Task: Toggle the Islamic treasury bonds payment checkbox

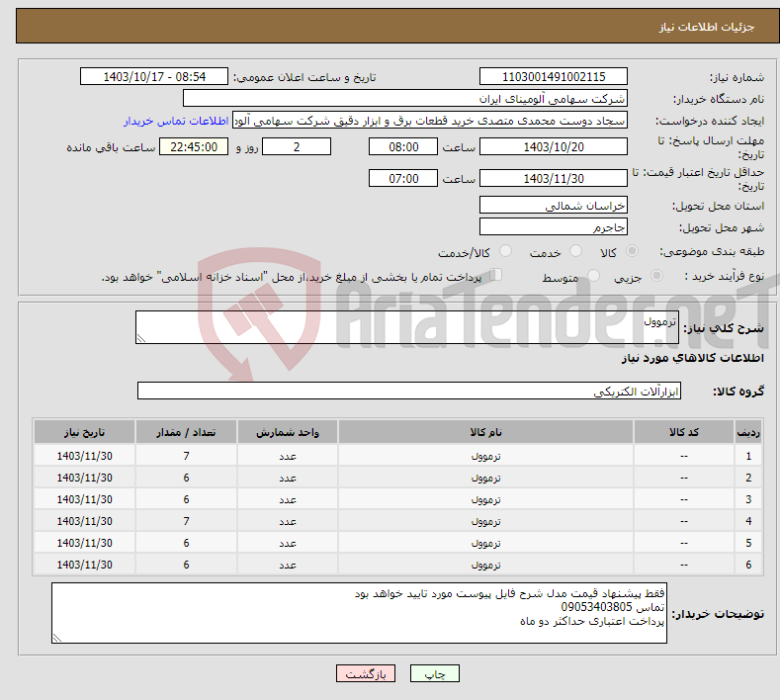Action: 496,275
